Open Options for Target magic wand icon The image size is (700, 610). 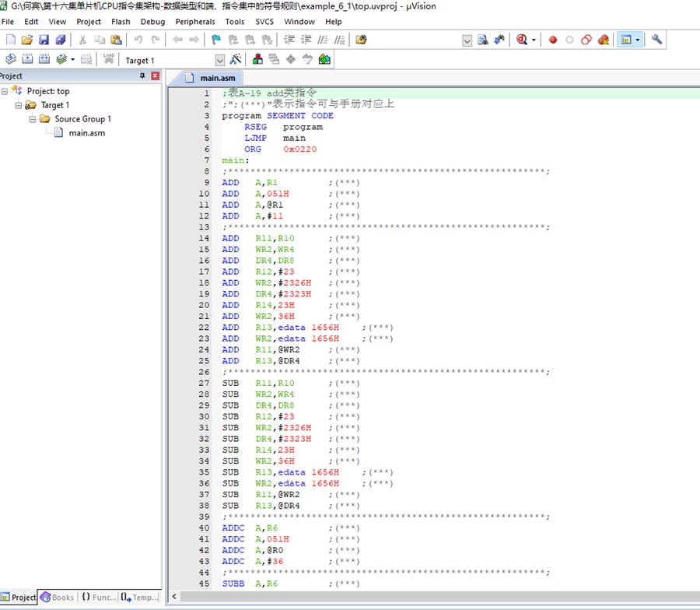tap(235, 60)
